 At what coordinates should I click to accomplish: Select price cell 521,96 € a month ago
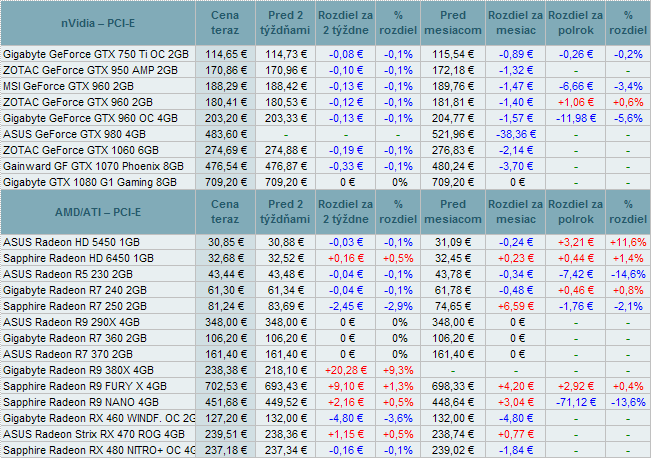tap(453, 134)
